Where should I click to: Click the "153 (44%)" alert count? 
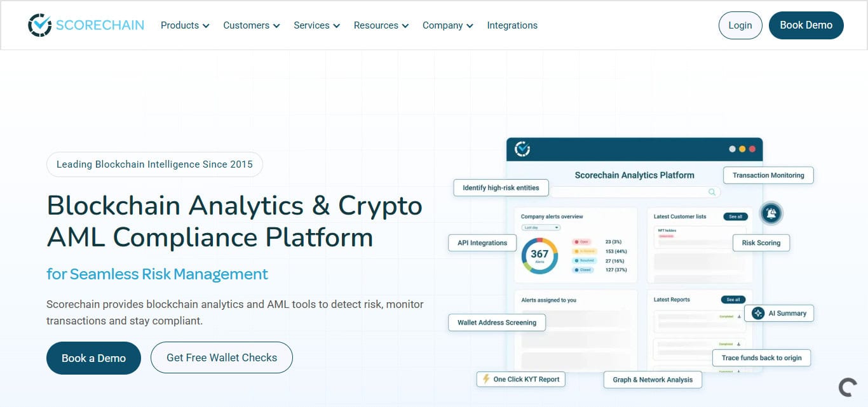point(616,251)
